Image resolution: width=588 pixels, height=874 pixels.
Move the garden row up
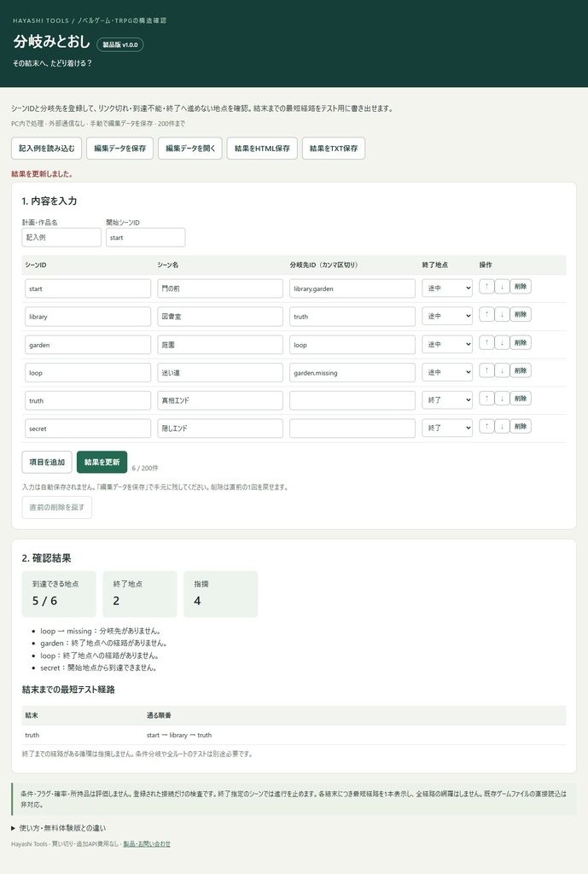(486, 342)
